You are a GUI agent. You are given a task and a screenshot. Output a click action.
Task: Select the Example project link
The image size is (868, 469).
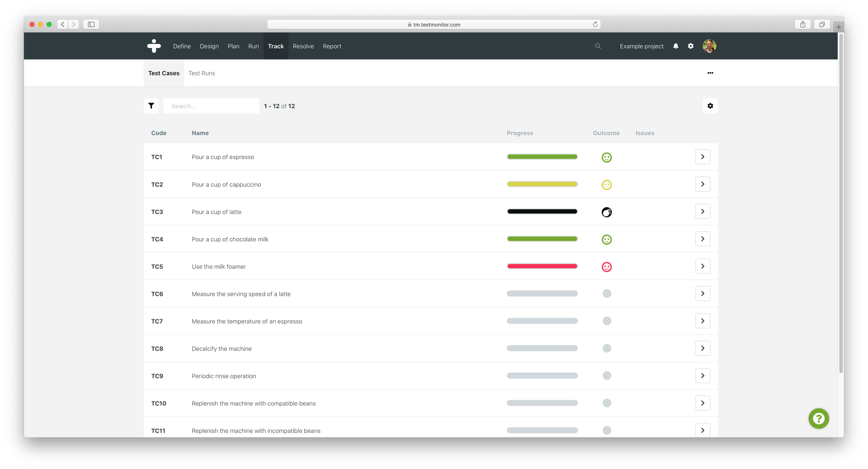tap(641, 46)
